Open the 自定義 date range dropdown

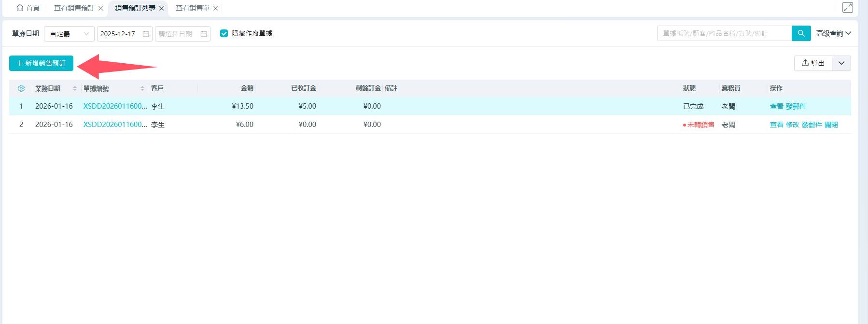coord(69,34)
